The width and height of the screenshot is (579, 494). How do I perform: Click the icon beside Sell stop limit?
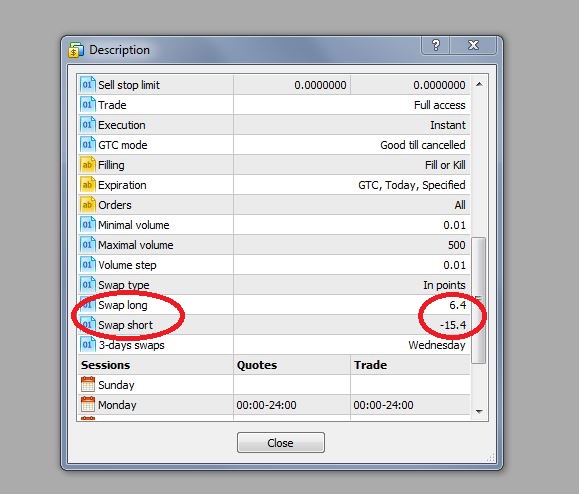tap(88, 85)
